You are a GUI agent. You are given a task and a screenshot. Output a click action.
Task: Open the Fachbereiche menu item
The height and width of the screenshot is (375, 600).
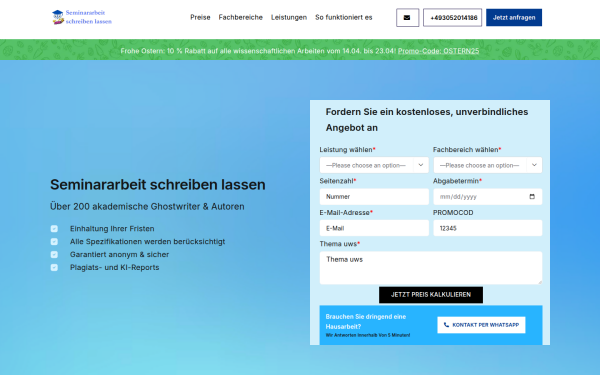pos(240,17)
